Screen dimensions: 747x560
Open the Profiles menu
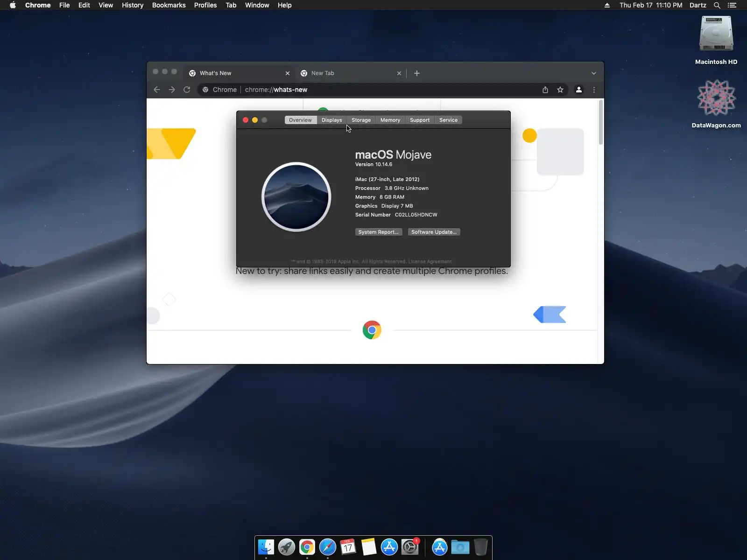point(205,5)
